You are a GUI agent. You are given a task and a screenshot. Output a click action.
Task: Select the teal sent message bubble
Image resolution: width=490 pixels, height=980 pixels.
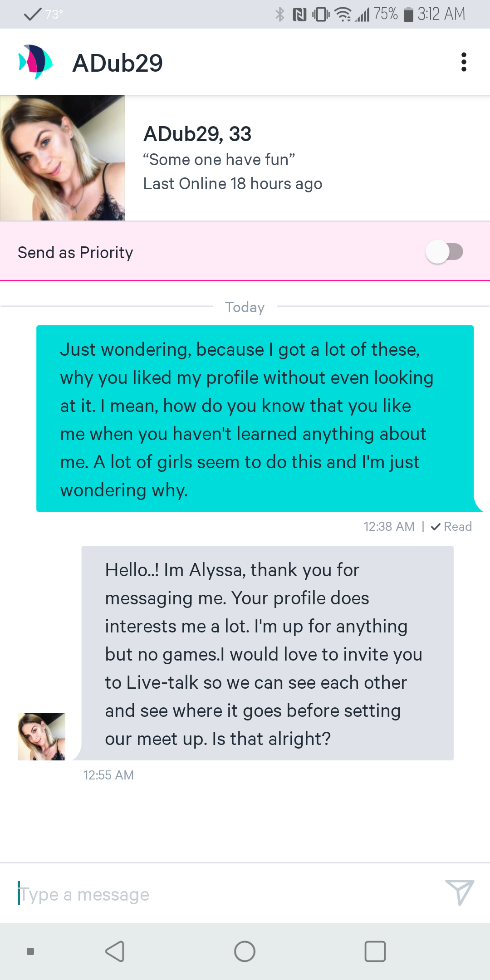click(x=255, y=418)
